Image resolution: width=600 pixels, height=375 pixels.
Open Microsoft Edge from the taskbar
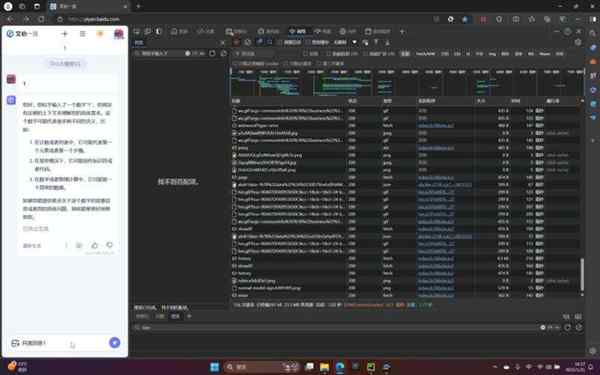pos(340,367)
